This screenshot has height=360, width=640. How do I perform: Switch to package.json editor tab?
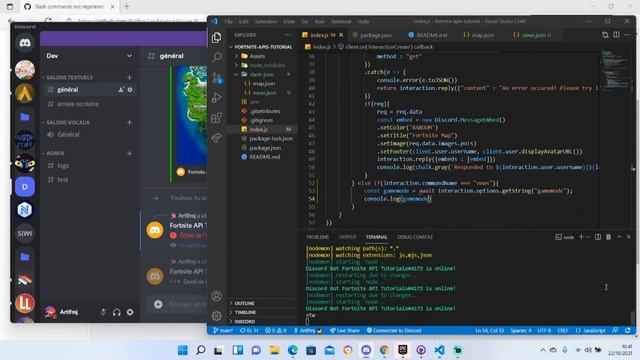pos(376,35)
